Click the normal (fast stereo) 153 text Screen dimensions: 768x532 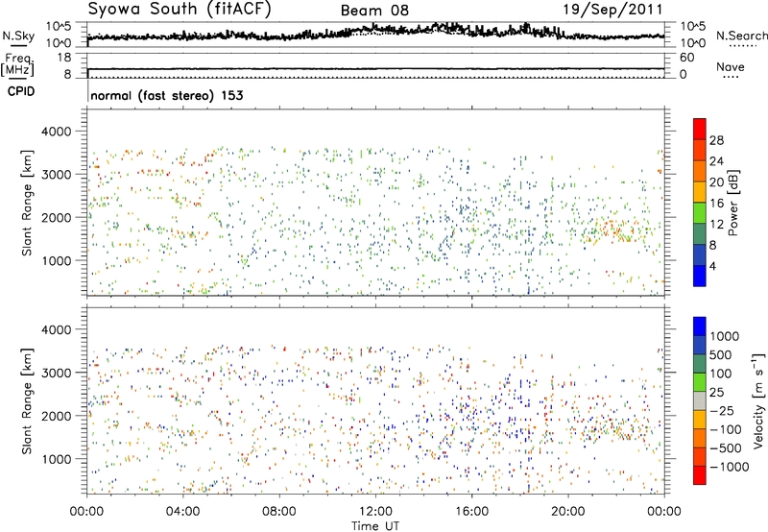166,95
